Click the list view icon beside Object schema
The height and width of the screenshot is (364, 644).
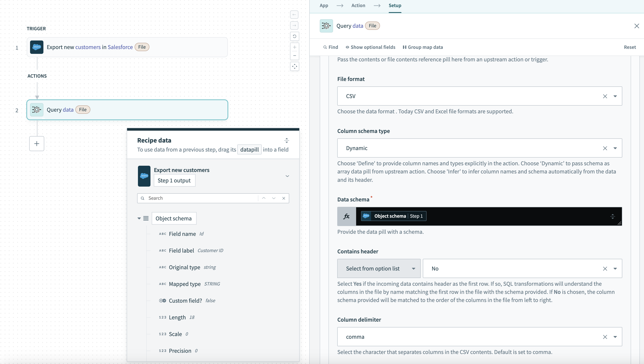146,218
